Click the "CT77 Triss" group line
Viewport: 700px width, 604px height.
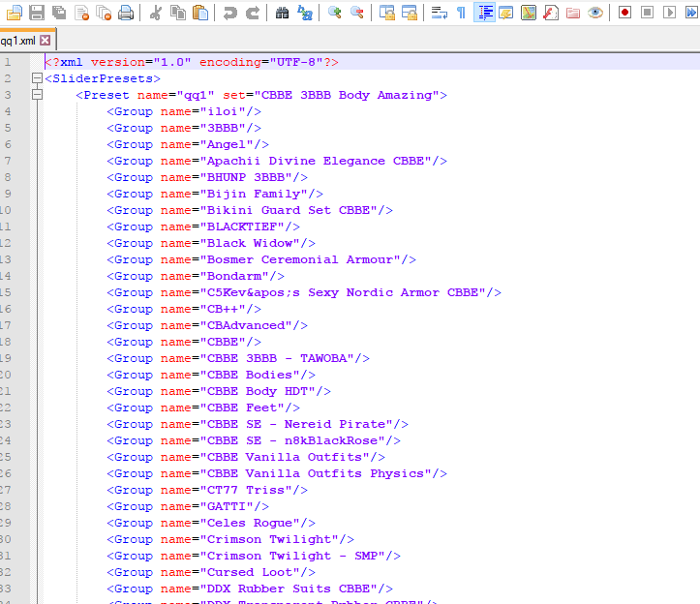[207, 490]
